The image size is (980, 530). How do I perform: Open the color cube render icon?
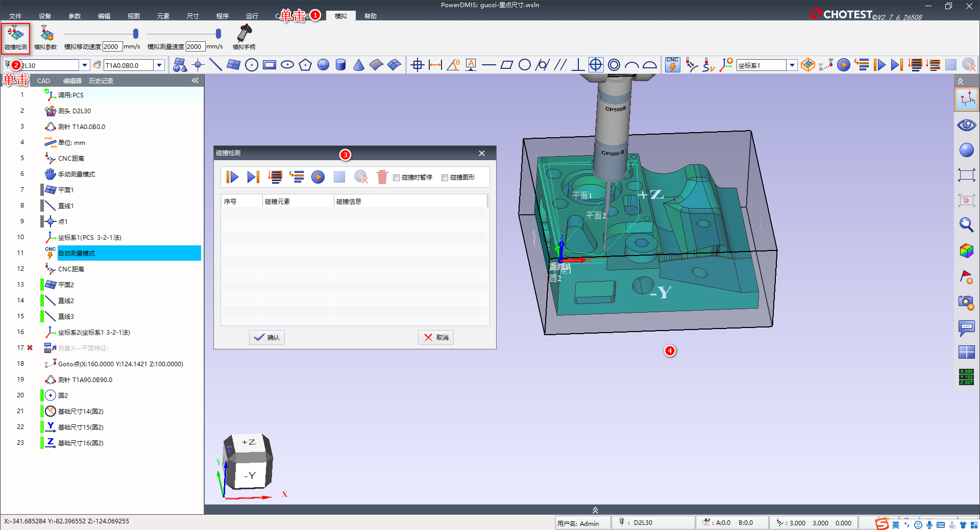[x=966, y=250]
